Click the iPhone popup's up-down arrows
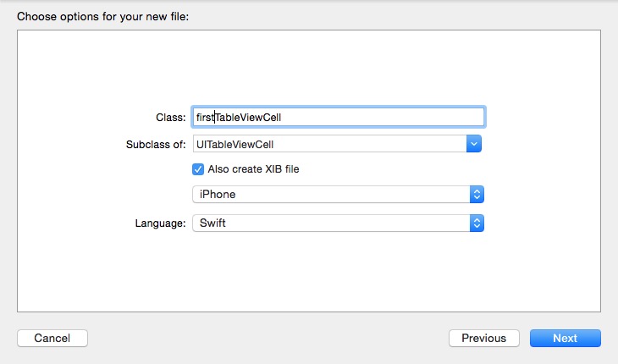Screen dimensions: 618x364 coord(477,195)
